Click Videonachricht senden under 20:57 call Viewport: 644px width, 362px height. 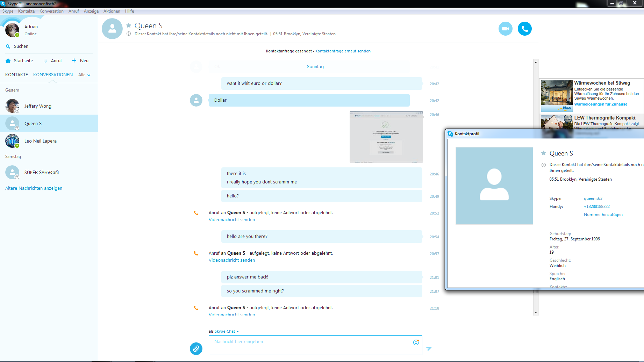[232, 260]
